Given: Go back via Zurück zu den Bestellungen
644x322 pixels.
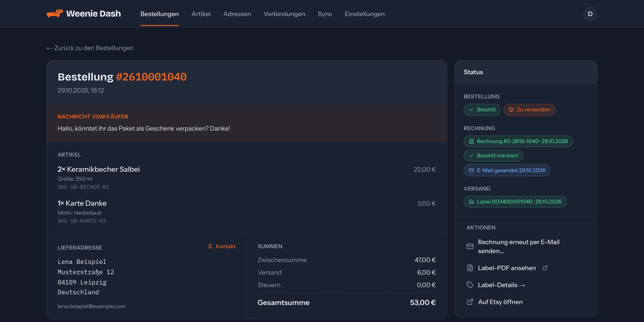Looking at the screenshot, I should tap(90, 48).
